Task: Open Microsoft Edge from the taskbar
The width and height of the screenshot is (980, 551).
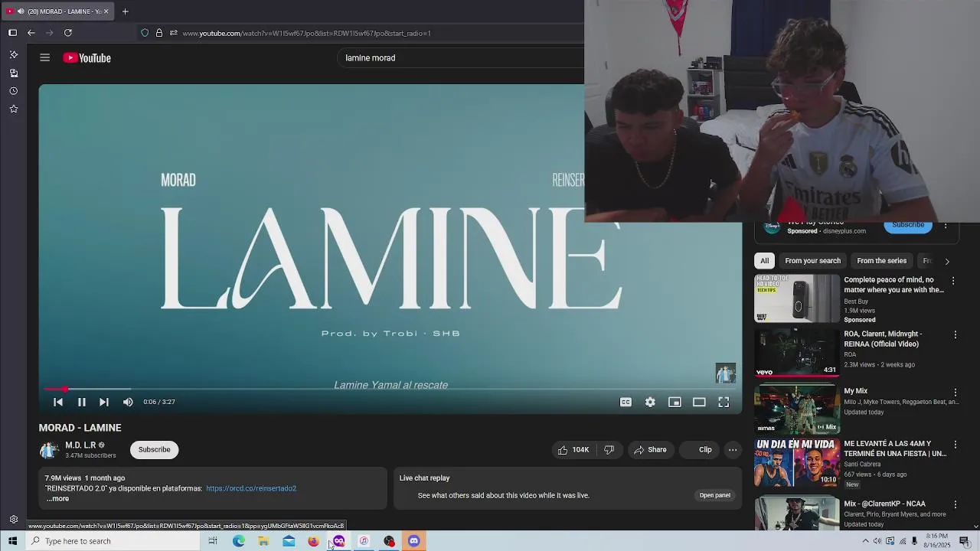Action: point(238,541)
